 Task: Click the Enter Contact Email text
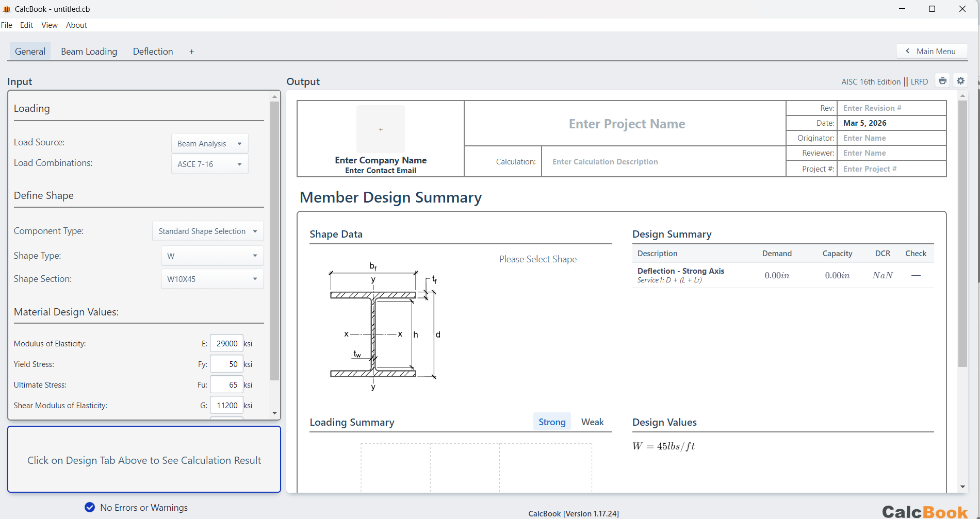coord(381,171)
